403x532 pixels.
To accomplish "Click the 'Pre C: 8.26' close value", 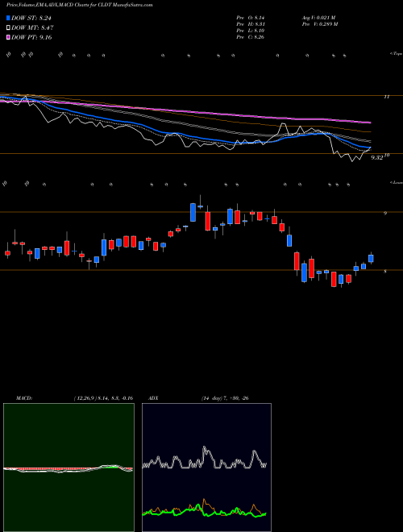I will tap(251, 37).
